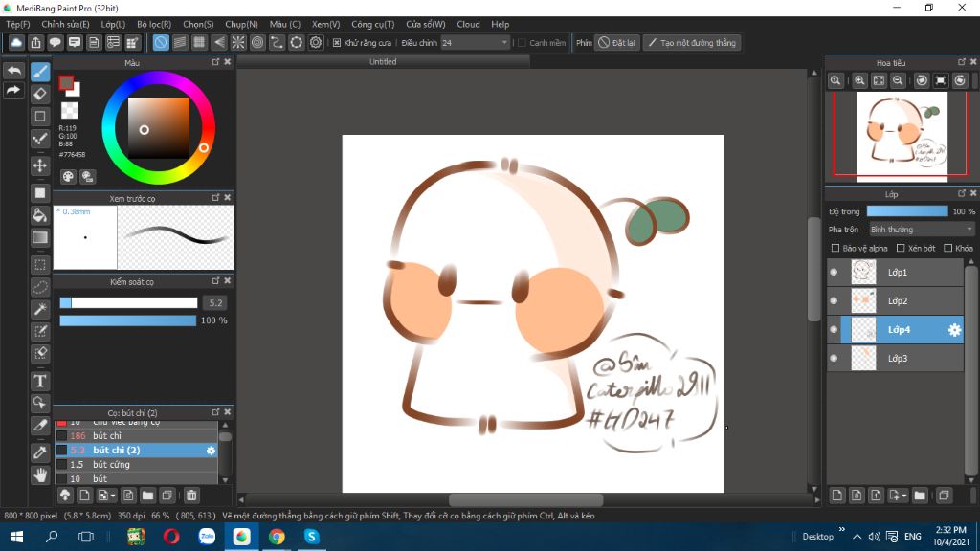Click the Redo arrow
This screenshot has height=551, width=980.
pyautogui.click(x=13, y=90)
